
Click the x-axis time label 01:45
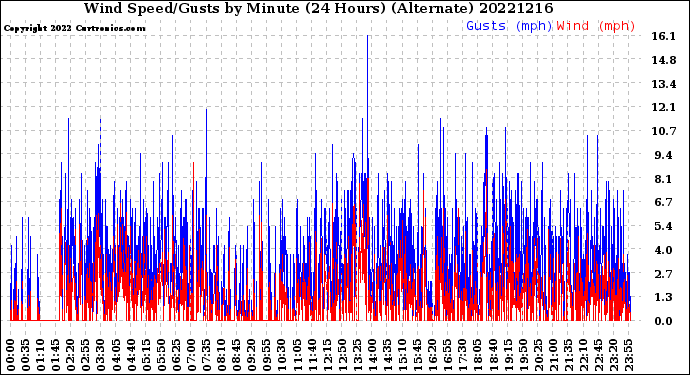56,355
